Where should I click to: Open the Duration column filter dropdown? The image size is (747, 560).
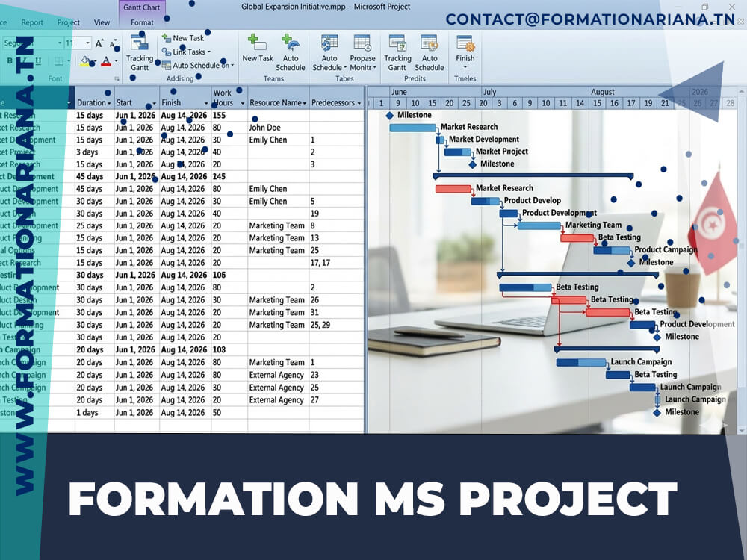point(109,103)
